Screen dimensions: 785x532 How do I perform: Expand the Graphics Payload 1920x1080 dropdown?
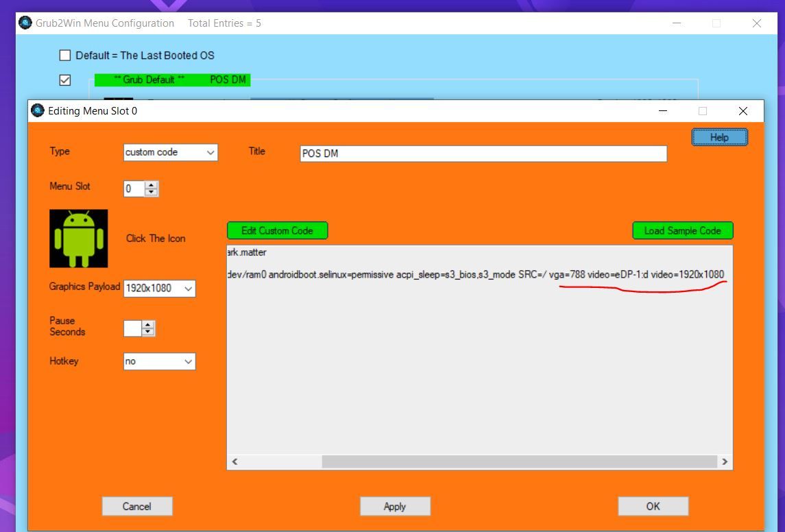[159, 289]
